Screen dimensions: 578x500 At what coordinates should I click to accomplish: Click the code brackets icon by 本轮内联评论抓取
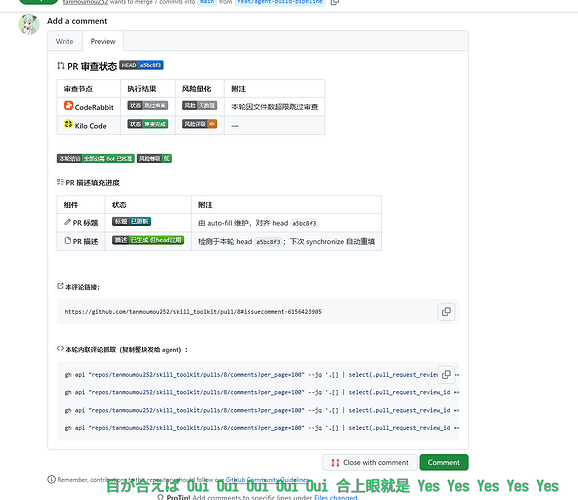(x=60, y=348)
